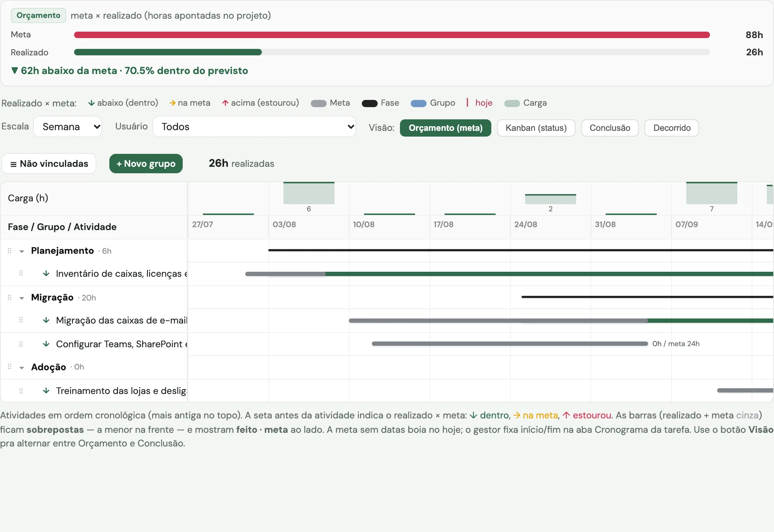
Task: Click the light green Carga legend swatch
Action: pos(512,104)
